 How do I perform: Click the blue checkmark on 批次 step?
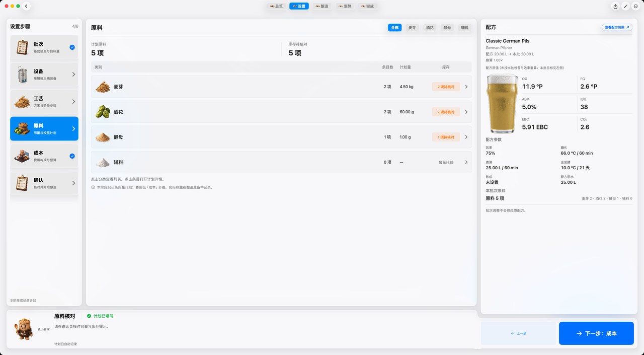click(x=72, y=47)
